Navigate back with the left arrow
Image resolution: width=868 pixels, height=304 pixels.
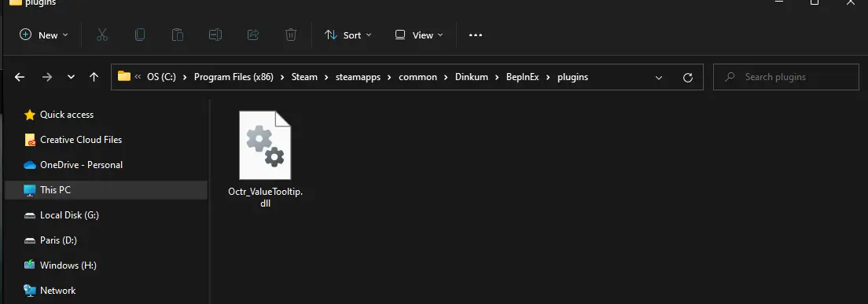coord(20,78)
